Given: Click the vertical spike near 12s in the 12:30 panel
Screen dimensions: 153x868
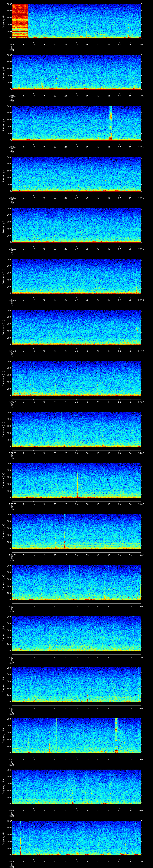Looking at the screenshot, I should 37,838.
